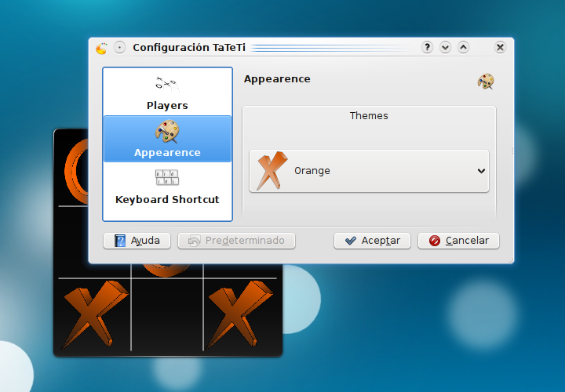Click the Configuración TaTeTi window title

click(189, 48)
